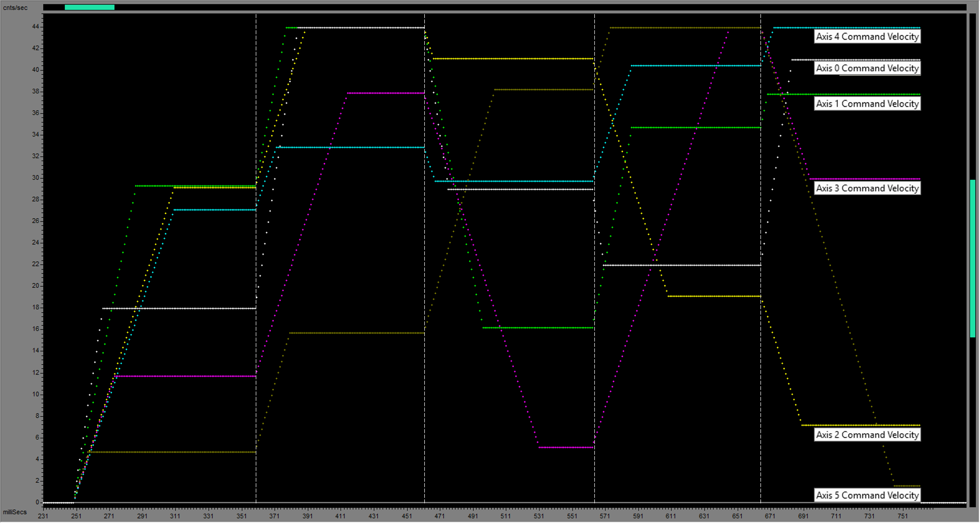
Task: Click the Axis 5 Command Velocity label
Action: (x=867, y=495)
